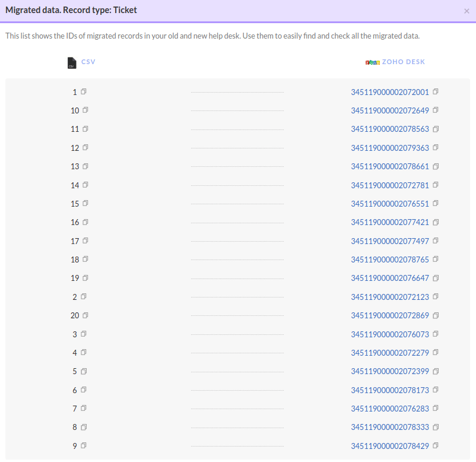Copy Zoho ID 34511900002076647
The image size is (476, 462).
coord(436,278)
